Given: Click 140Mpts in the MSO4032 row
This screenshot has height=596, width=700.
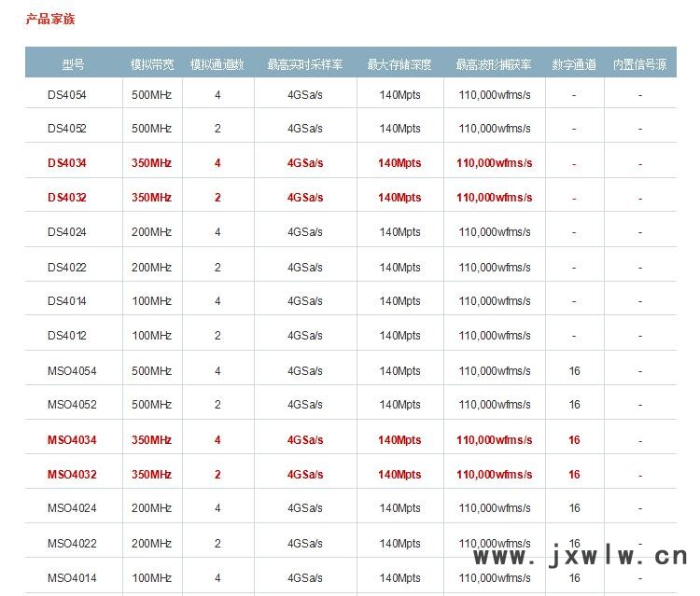Looking at the screenshot, I should 399,474.
